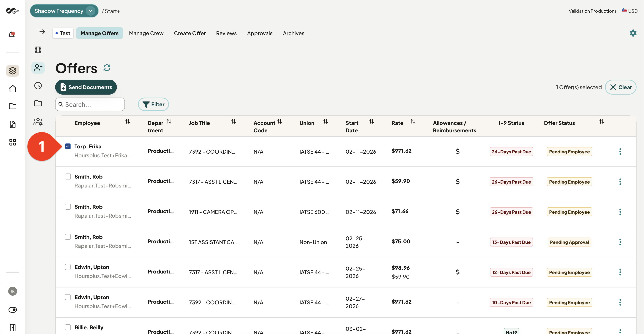
Task: Open the settings gear icon
Action: [633, 33]
